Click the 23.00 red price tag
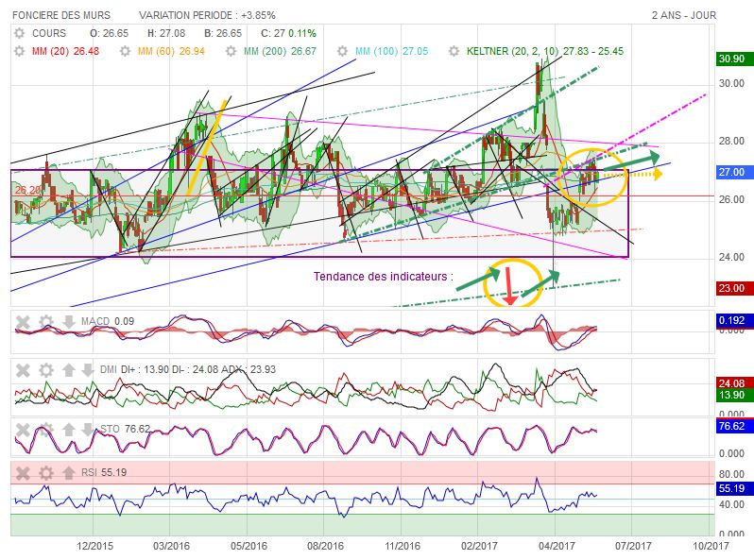Screen dimensions: 754x560 pos(734,288)
